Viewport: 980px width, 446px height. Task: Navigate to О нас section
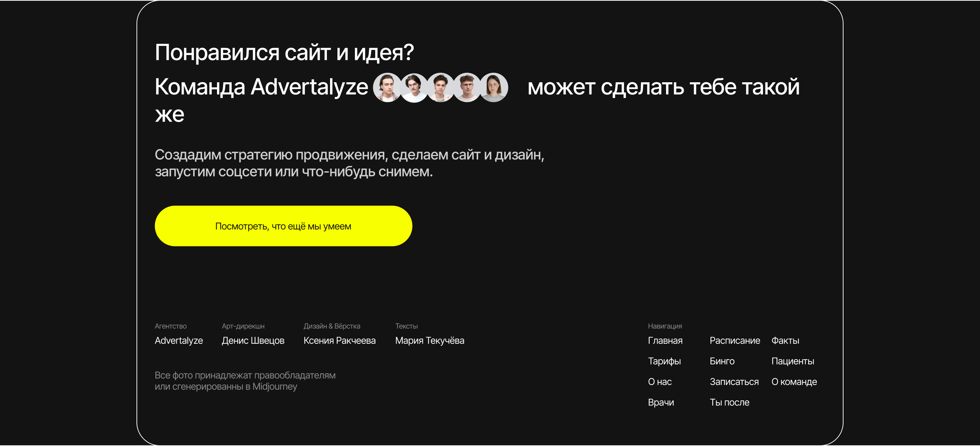coord(660,382)
